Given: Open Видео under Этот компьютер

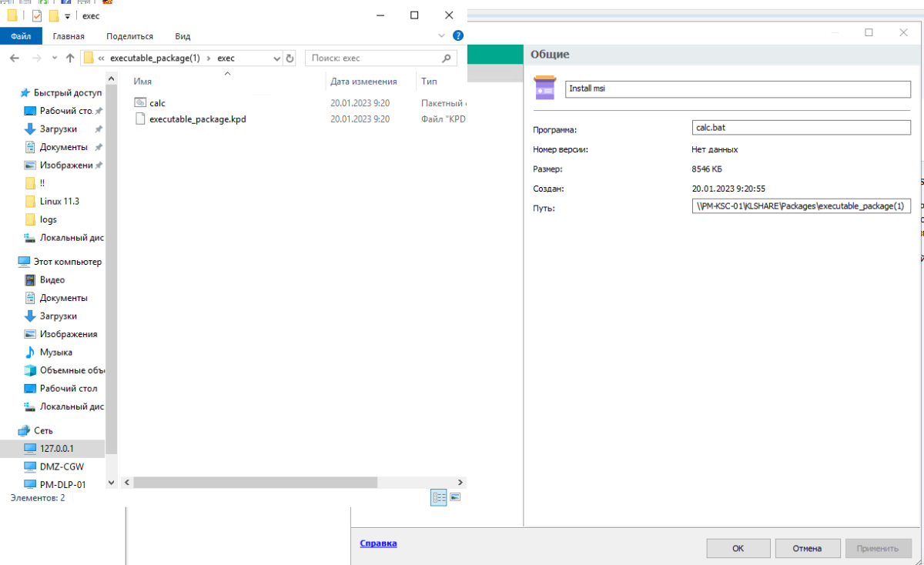Looking at the screenshot, I should (x=52, y=280).
